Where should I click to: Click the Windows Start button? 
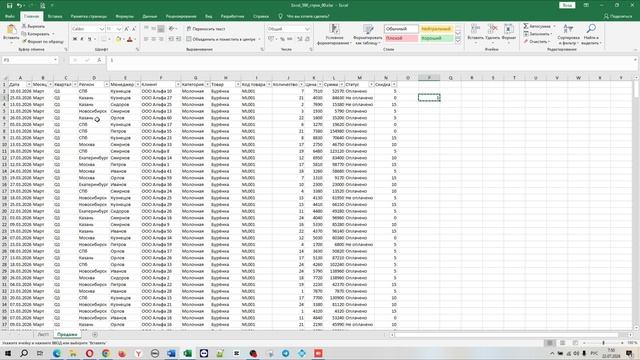pyautogui.click(x=8, y=353)
